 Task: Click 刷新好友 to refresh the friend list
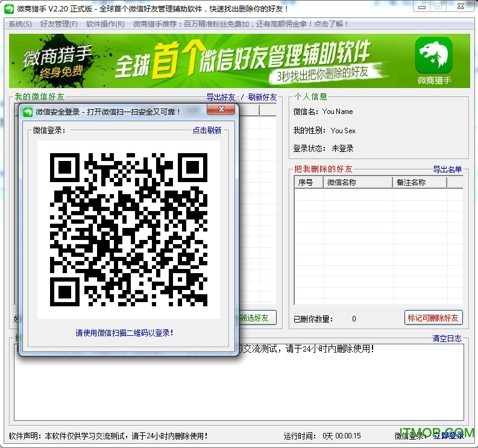coord(262,97)
